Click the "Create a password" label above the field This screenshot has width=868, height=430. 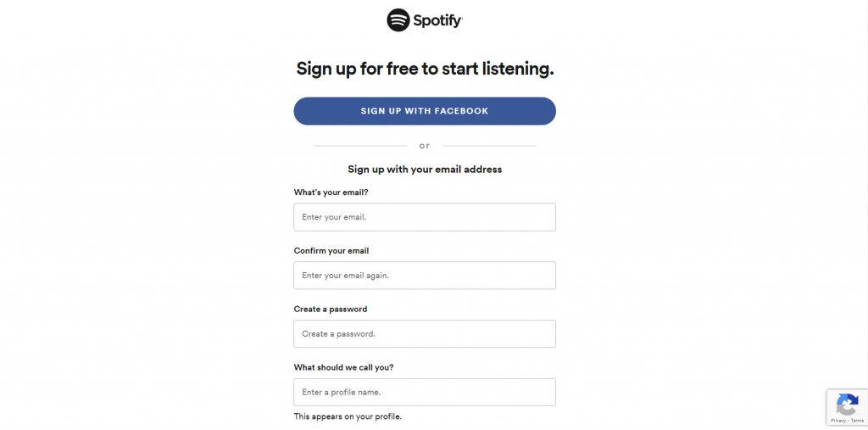click(331, 310)
